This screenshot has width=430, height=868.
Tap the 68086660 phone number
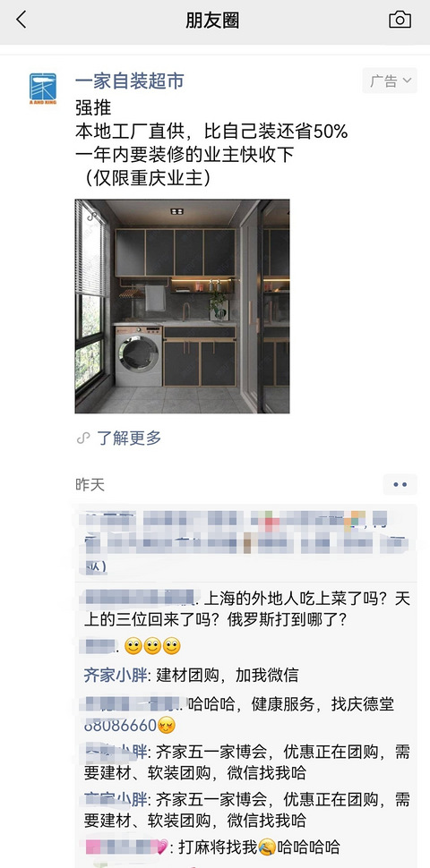point(120,725)
